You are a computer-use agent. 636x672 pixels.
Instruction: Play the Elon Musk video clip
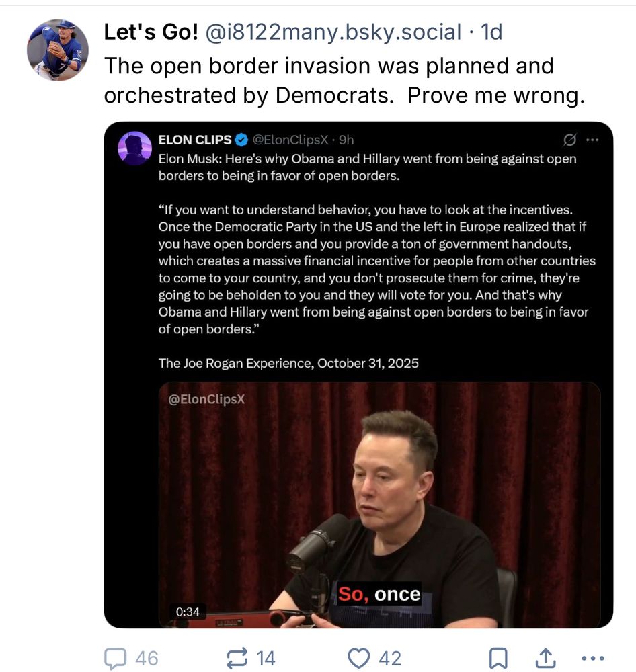379,505
